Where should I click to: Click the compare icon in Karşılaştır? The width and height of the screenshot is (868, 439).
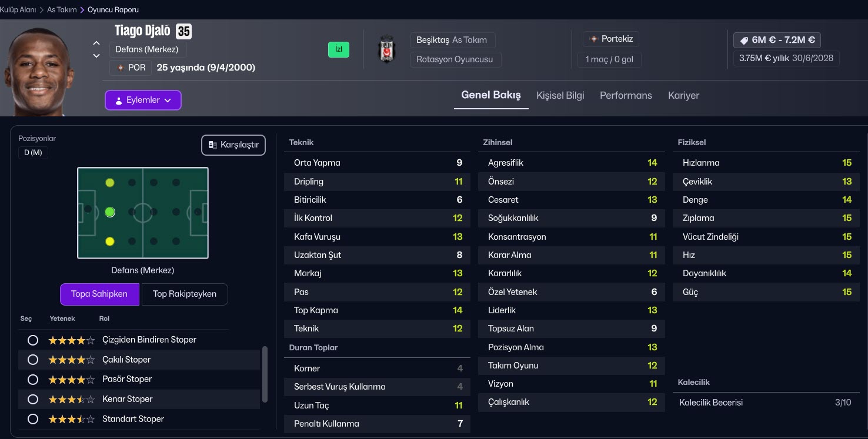pyautogui.click(x=213, y=145)
